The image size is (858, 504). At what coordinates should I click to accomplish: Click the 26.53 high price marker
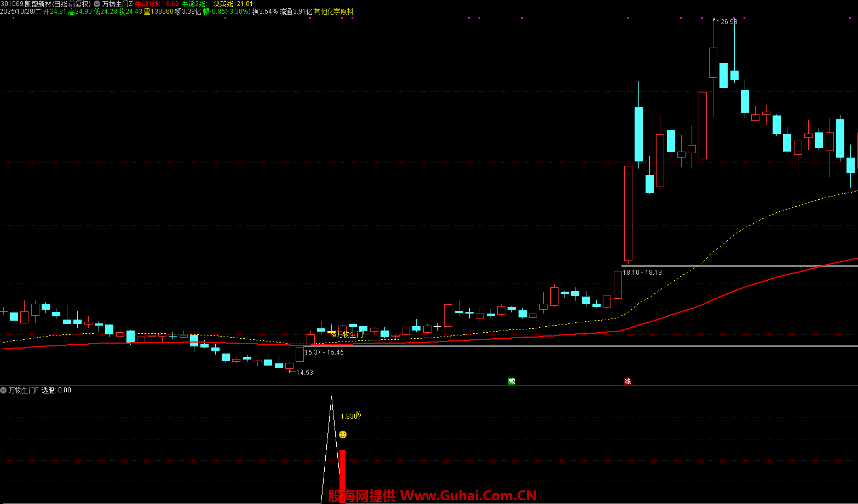pyautogui.click(x=728, y=22)
